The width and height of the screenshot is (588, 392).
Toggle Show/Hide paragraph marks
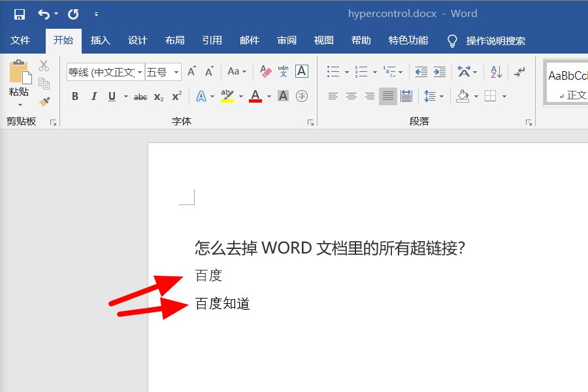tap(519, 71)
